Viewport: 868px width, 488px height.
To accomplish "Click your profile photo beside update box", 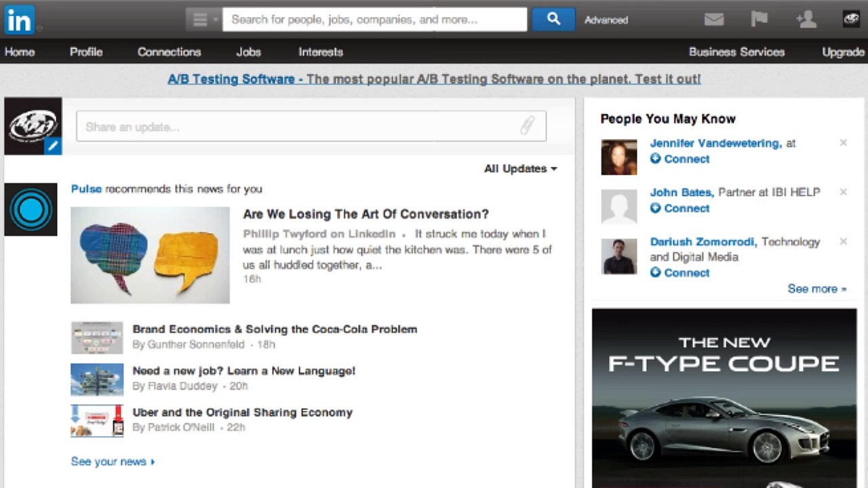I will click(33, 126).
